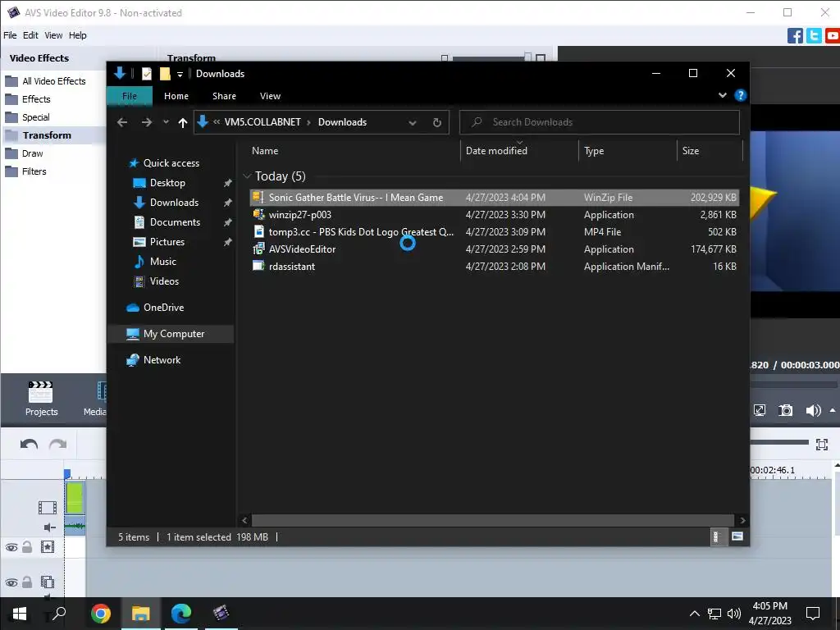Open the Facebook icon in AVS window
Viewport: 840px width, 630px height.
point(795,36)
